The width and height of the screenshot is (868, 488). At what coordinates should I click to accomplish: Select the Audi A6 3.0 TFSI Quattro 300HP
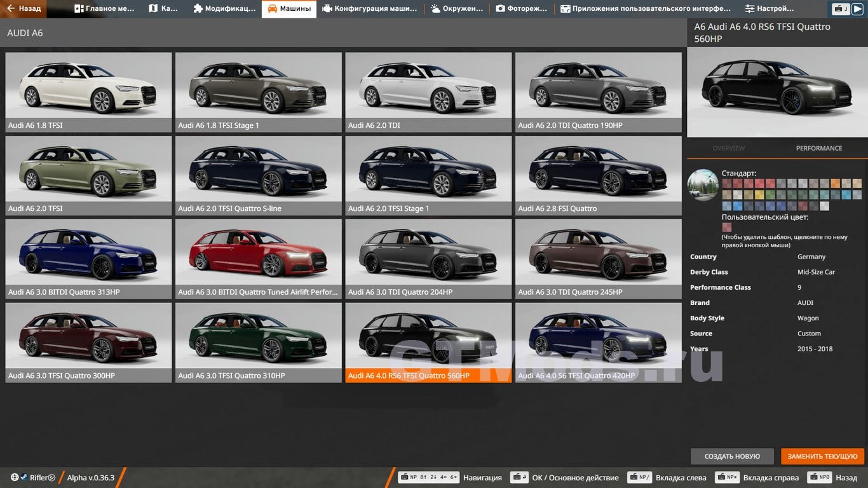88,342
